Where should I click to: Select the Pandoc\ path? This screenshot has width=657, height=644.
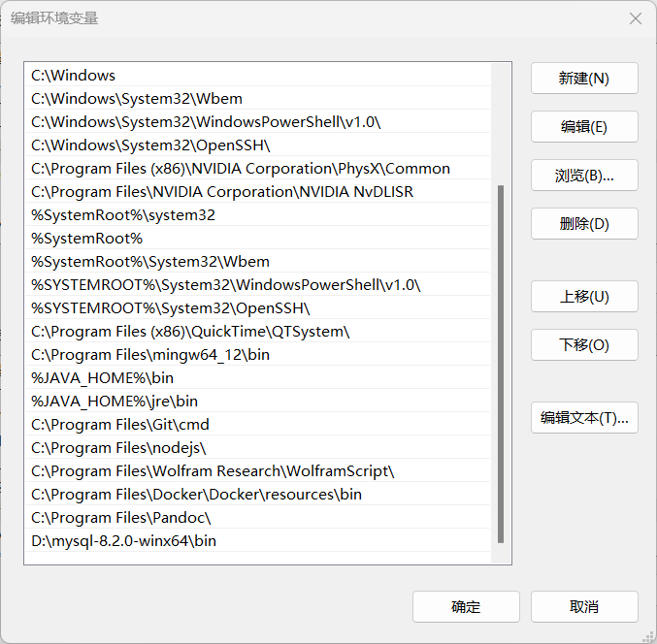[258, 518]
